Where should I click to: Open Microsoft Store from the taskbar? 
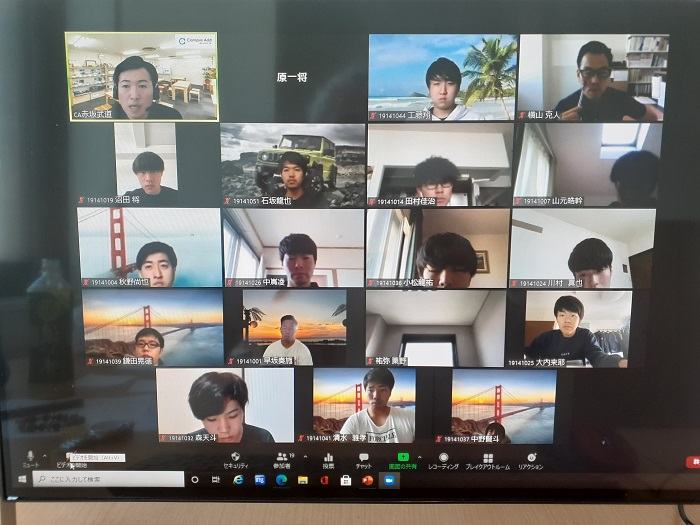point(346,480)
